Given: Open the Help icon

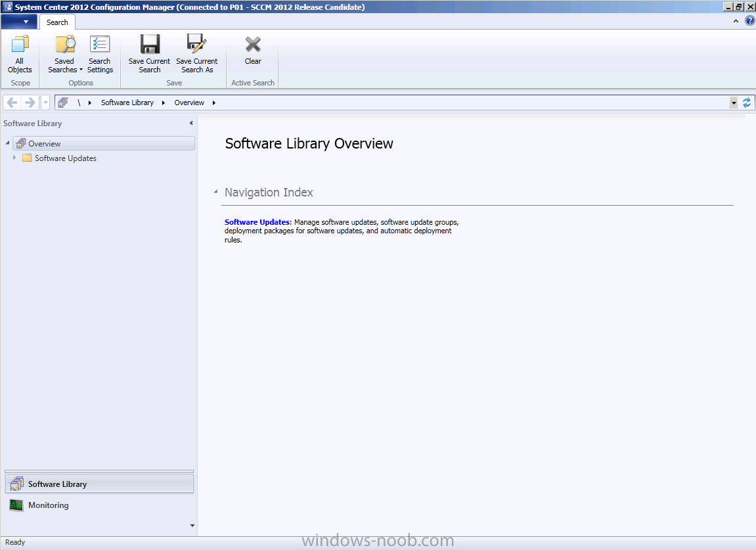Looking at the screenshot, I should pos(749,21).
